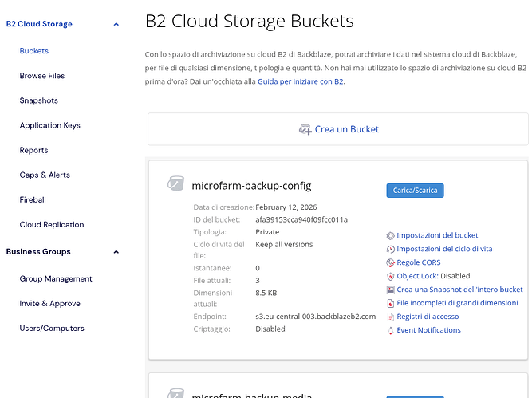Click the B2 Cloud Storage Buckets page title
The width and height of the screenshot is (532, 398).
(250, 21)
